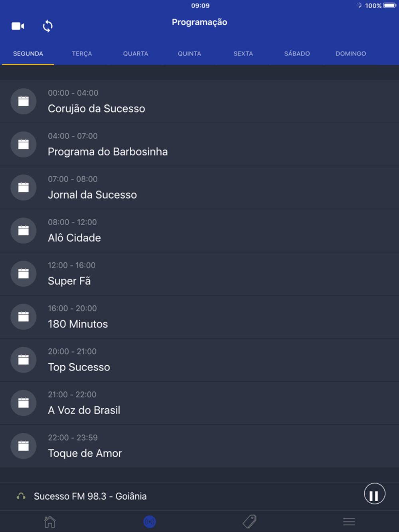Open the SEXTA schedule tab
The image size is (399, 532).
(x=243, y=53)
